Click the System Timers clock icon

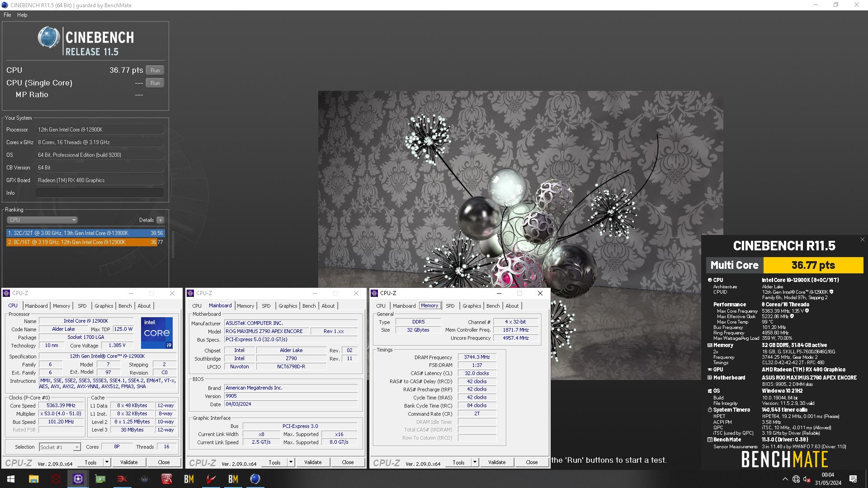coord(710,410)
